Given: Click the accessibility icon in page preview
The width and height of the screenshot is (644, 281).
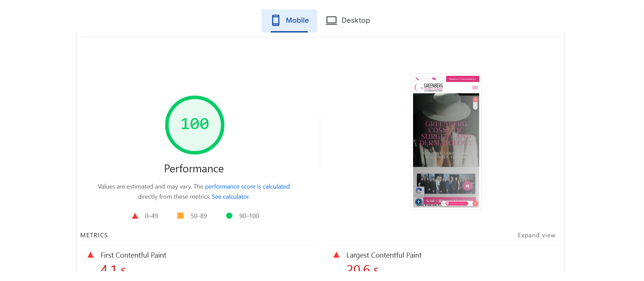Looking at the screenshot, I should point(419,202).
